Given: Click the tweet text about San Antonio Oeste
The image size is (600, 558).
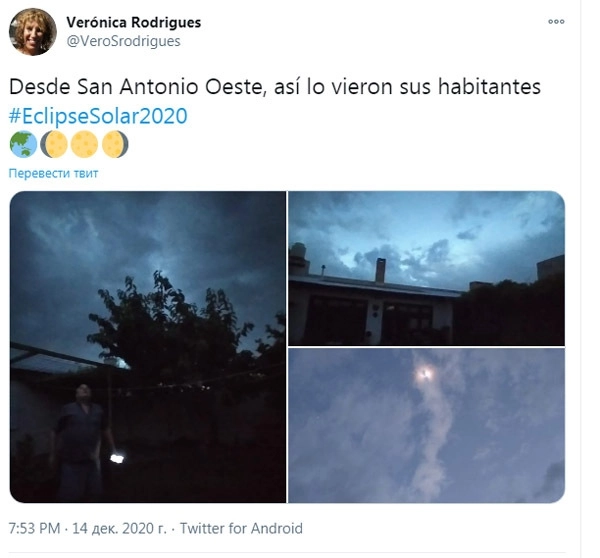Looking at the screenshot, I should (x=275, y=86).
